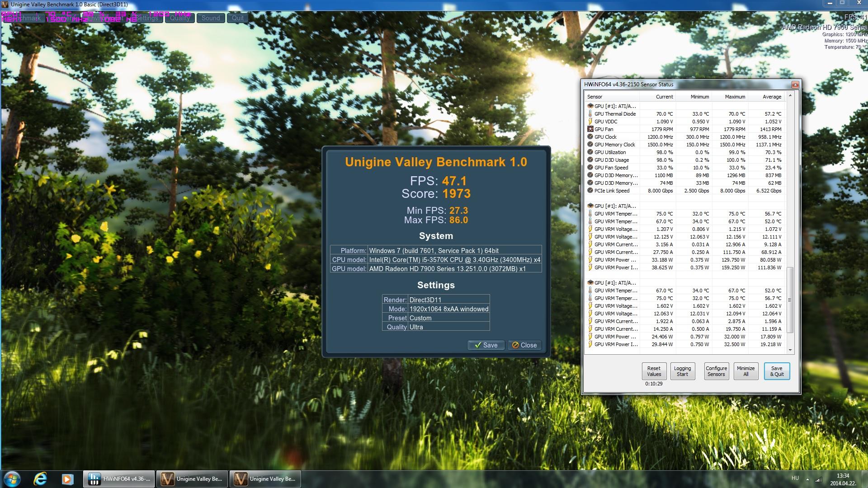Click the AMD Radeon HD 7900 GPU model cell
The height and width of the screenshot is (488, 868).
pyautogui.click(x=454, y=269)
